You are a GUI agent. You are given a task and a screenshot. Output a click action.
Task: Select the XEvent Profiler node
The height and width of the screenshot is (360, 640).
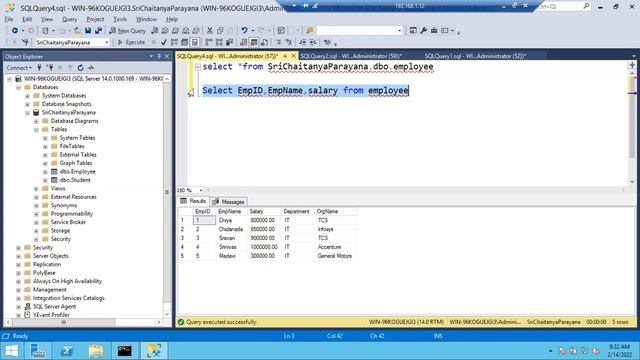(51, 315)
